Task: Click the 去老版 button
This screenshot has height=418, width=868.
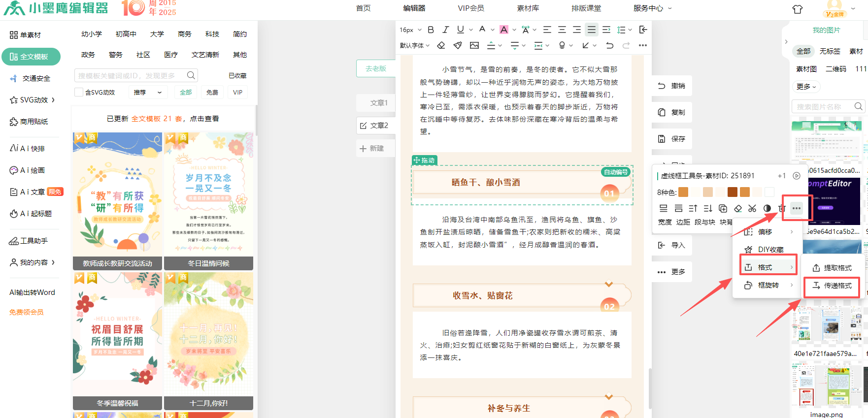Action: (x=376, y=68)
